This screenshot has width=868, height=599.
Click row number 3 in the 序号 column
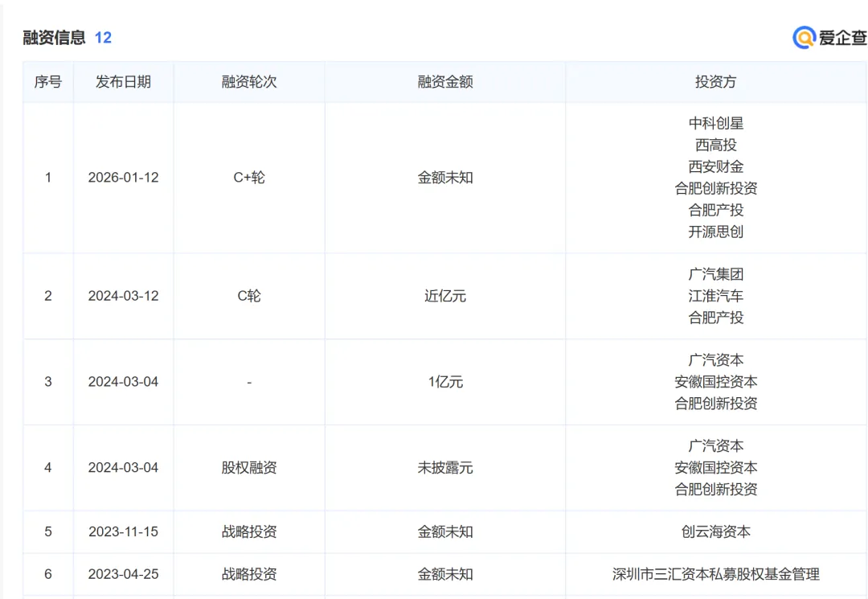point(48,382)
